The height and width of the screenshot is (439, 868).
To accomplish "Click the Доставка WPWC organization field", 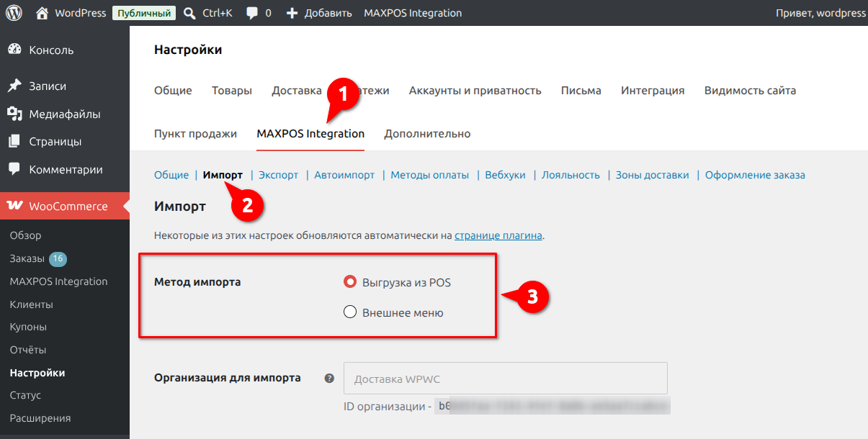I will pos(506,378).
